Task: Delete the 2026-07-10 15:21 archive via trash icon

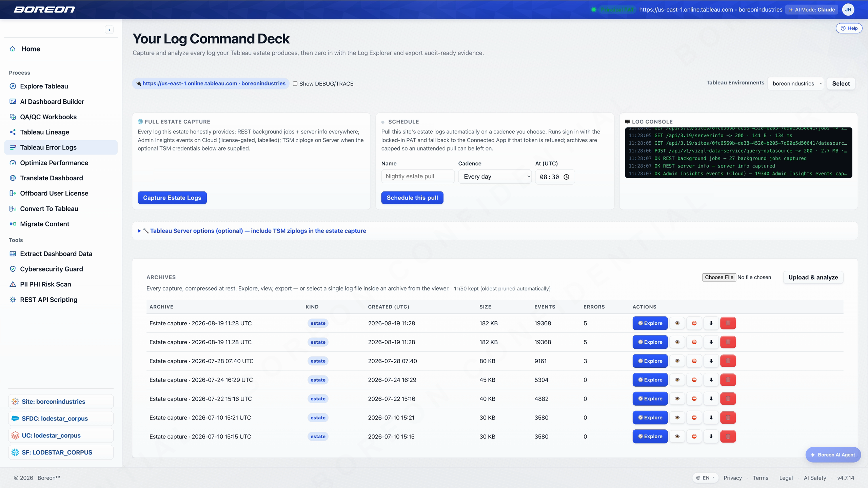Action: coord(728,418)
